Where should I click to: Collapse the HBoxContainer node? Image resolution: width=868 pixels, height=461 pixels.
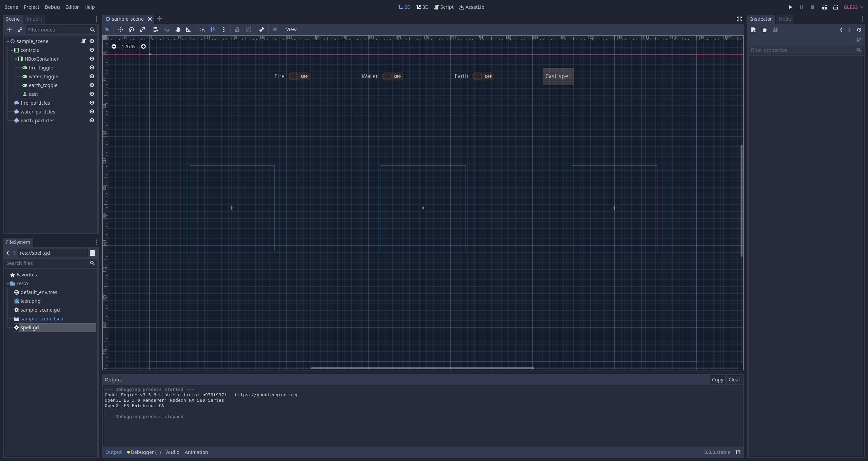(16, 59)
